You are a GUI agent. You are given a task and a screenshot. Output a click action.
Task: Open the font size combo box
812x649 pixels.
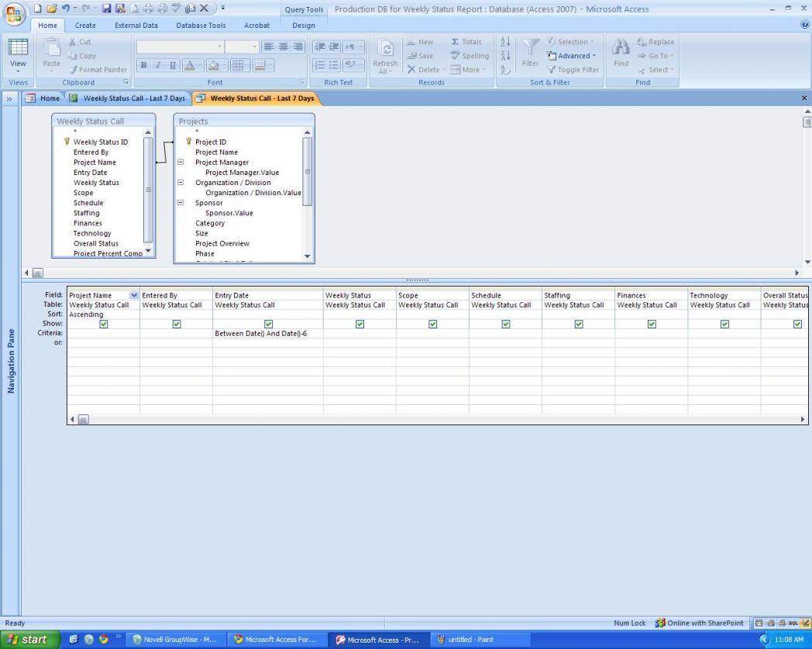242,46
